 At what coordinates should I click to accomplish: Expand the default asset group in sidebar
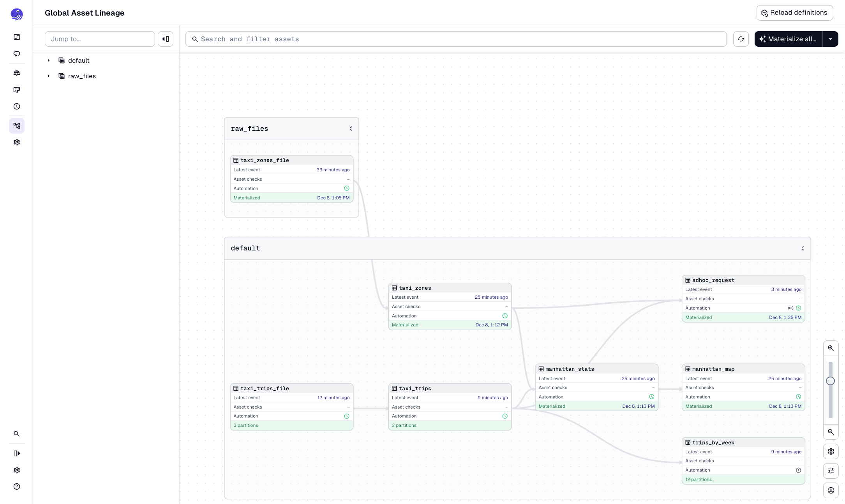click(x=48, y=60)
